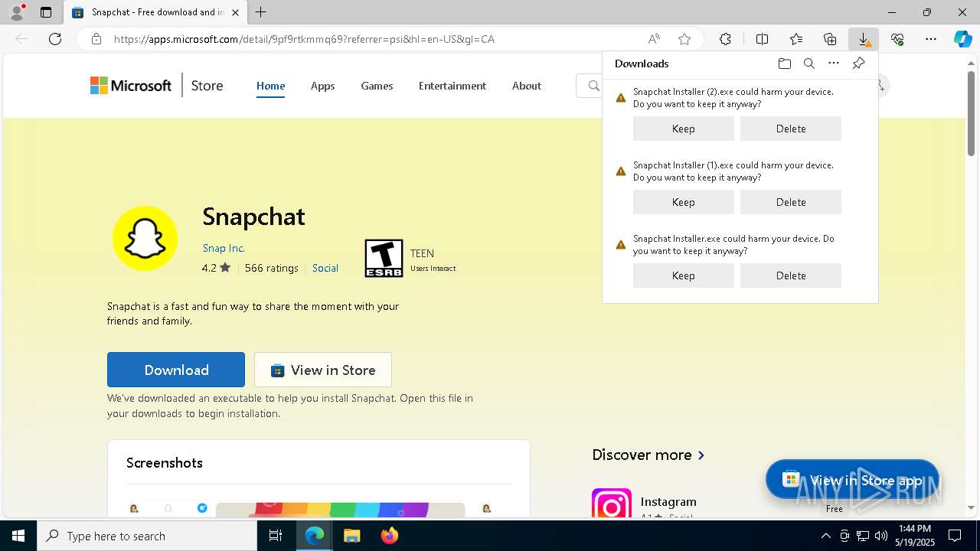Open the Favorites list icon

(x=796, y=39)
